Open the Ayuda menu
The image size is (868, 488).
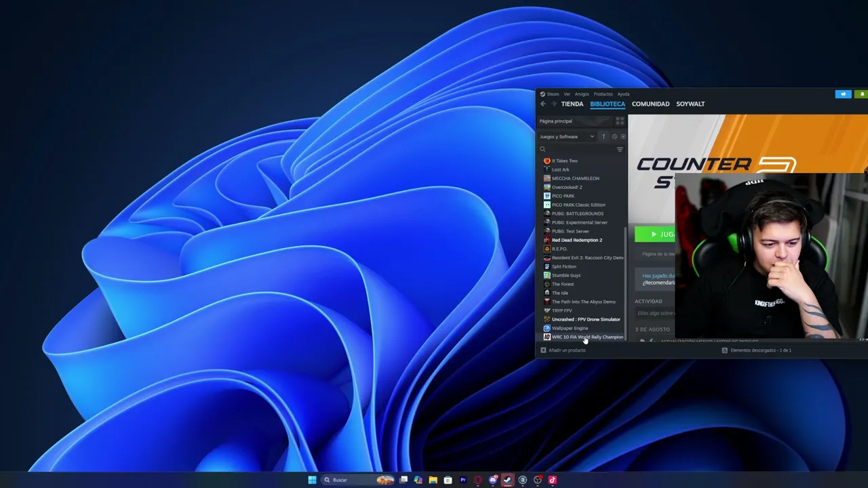tap(623, 94)
